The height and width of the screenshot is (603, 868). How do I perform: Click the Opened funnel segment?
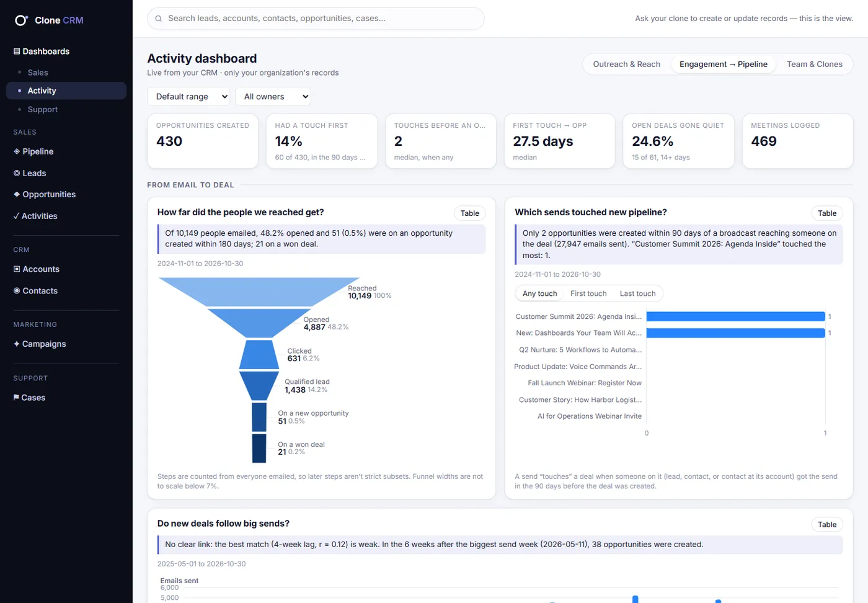(259, 323)
